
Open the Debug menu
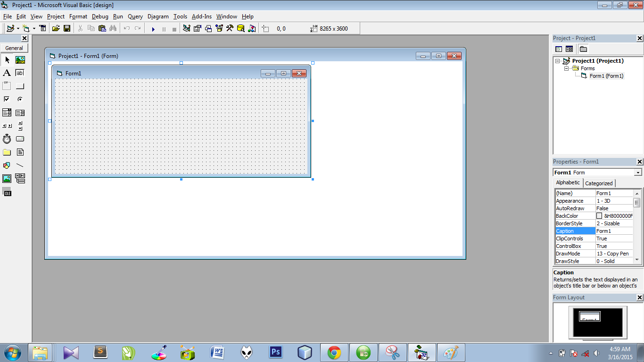click(100, 16)
